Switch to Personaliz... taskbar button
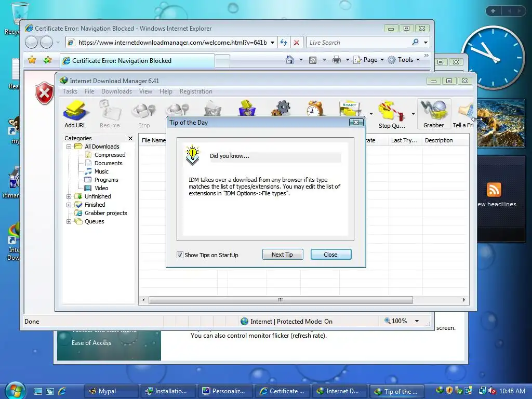The width and height of the screenshot is (532, 399). (225, 391)
